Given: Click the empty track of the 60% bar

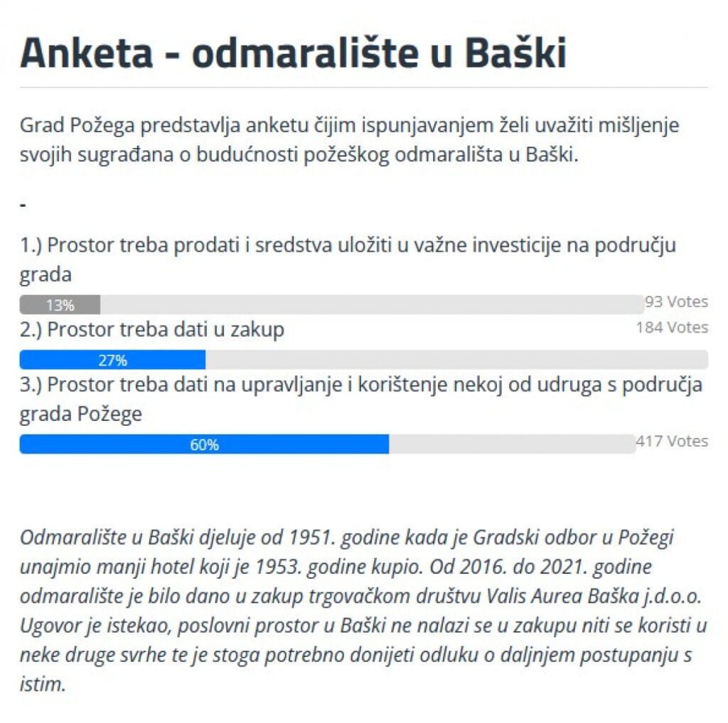Looking at the screenshot, I should click(512, 444).
